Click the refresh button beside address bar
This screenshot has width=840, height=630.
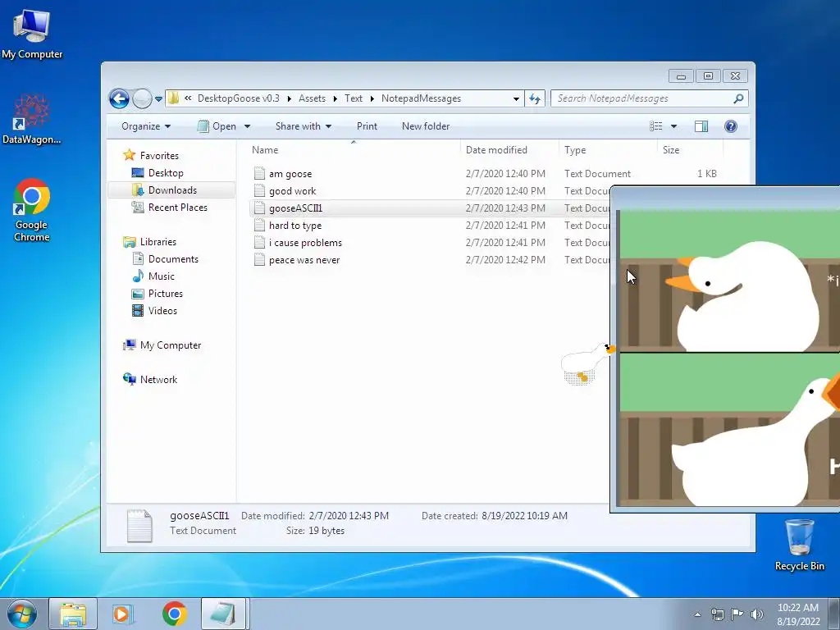click(535, 98)
